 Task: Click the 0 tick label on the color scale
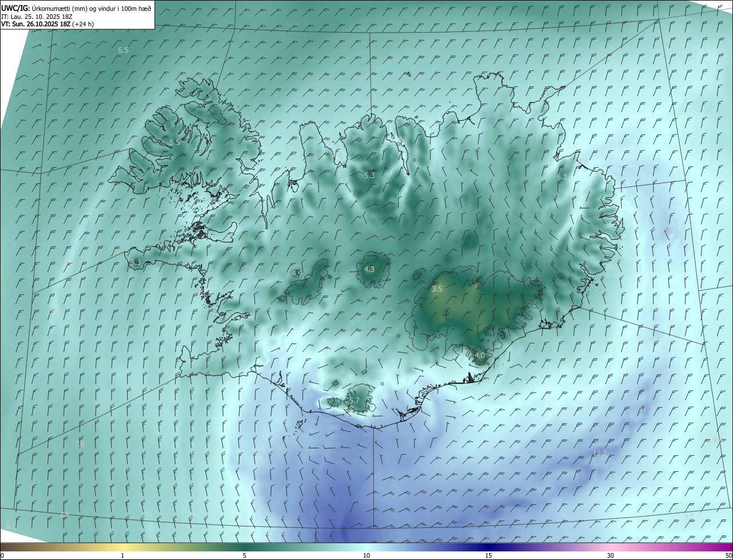pyautogui.click(x=2, y=555)
